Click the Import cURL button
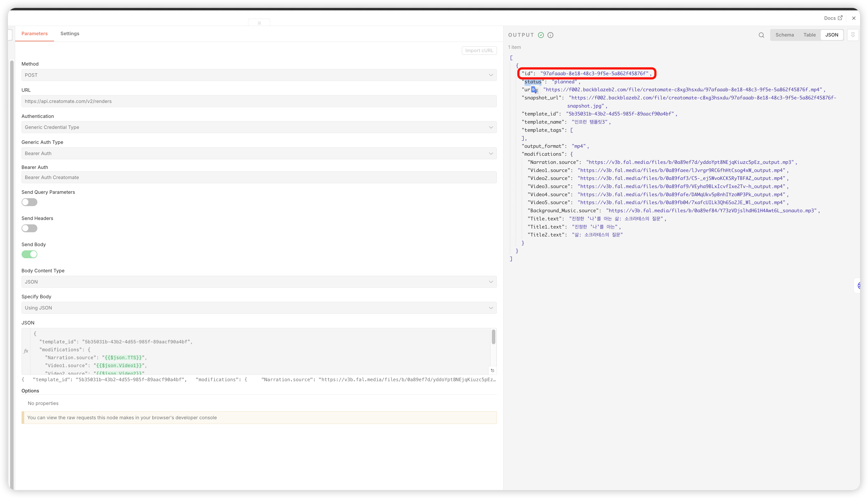This screenshot has width=868, height=498. 479,51
